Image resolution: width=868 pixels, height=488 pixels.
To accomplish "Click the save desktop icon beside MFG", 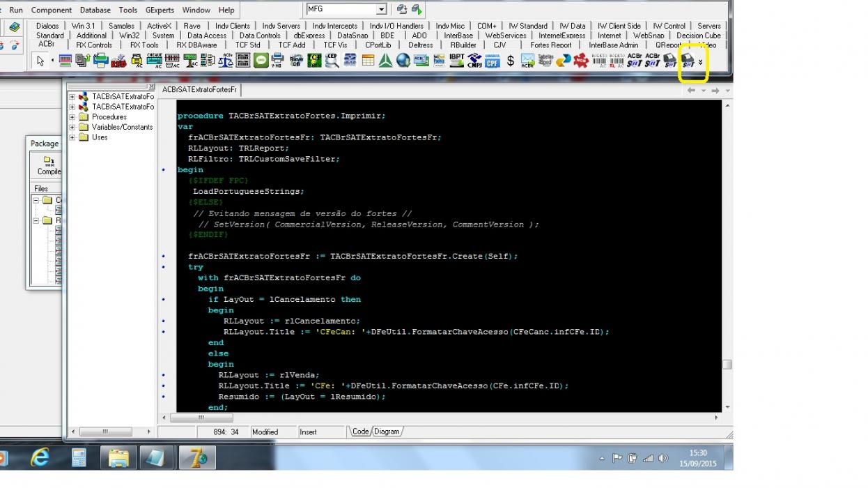I will click(x=402, y=10).
